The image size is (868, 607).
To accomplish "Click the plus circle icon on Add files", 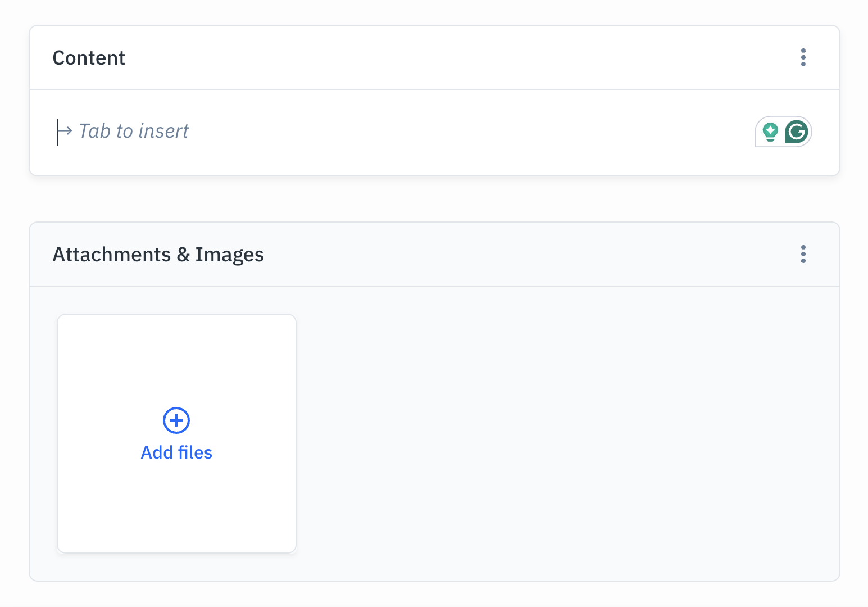I will [x=176, y=420].
